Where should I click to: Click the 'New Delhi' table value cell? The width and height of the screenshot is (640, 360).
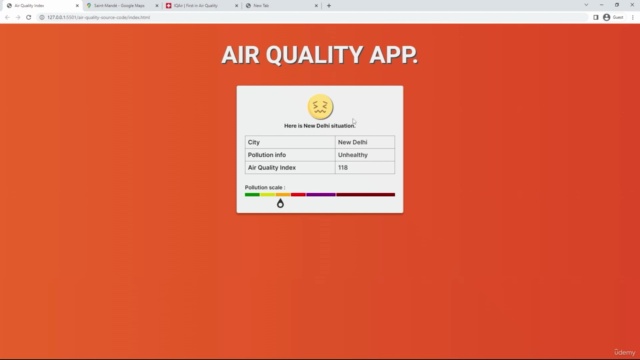[365, 142]
